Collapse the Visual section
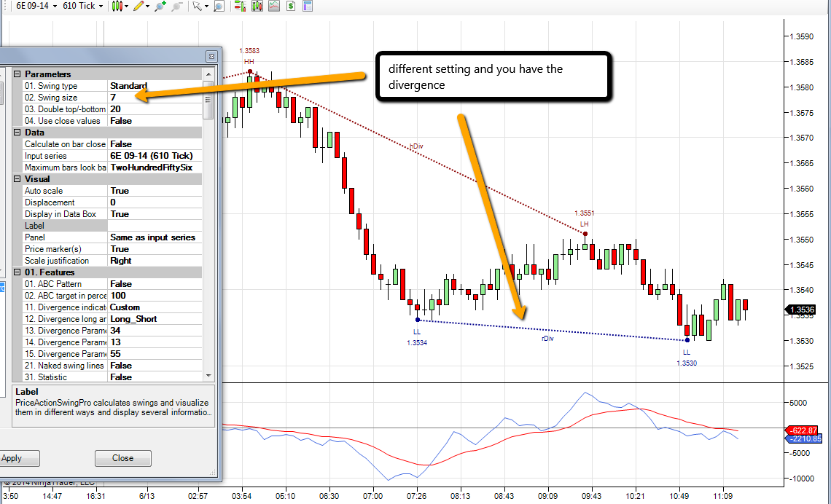The height and width of the screenshot is (504, 831). (17, 179)
